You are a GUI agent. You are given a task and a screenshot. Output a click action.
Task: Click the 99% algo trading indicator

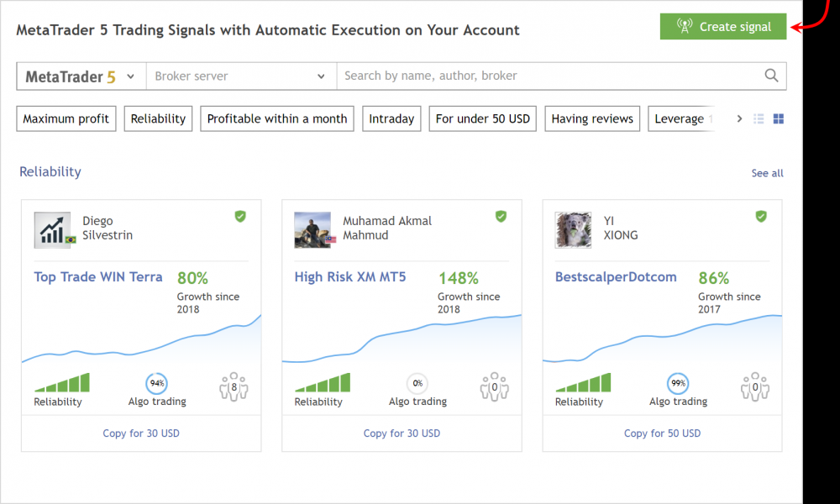[678, 383]
